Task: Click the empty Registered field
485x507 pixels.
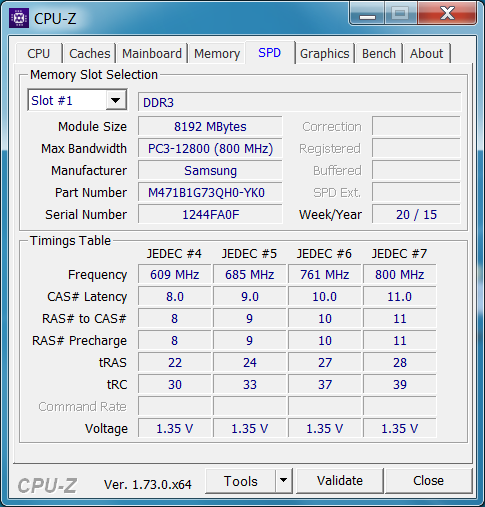Action: pos(416,149)
